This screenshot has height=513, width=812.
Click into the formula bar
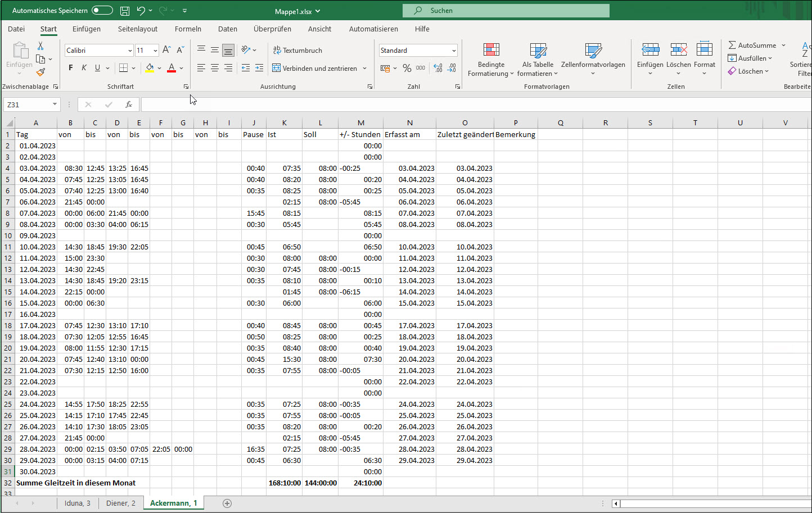475,105
